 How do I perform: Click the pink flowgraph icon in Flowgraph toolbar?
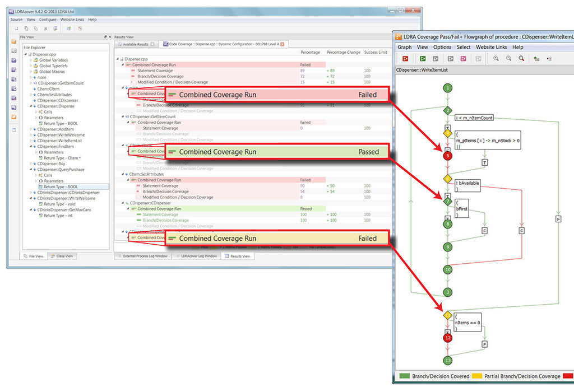(464, 58)
